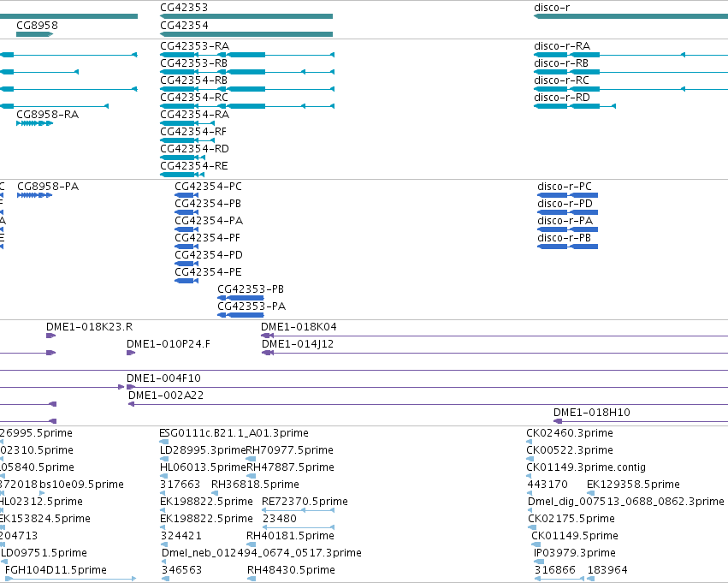Select transcript disco-r-RA

point(631,55)
